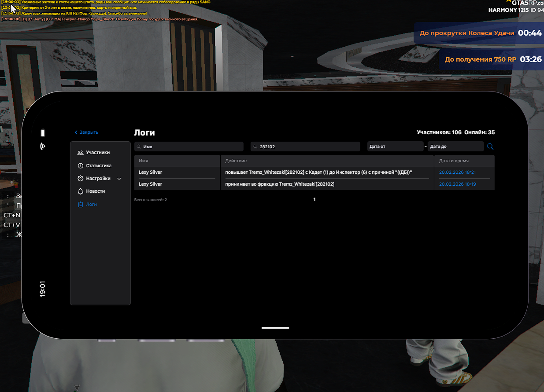Click the 19:01 phone clock
The width and height of the screenshot is (544, 392).
coord(43,289)
